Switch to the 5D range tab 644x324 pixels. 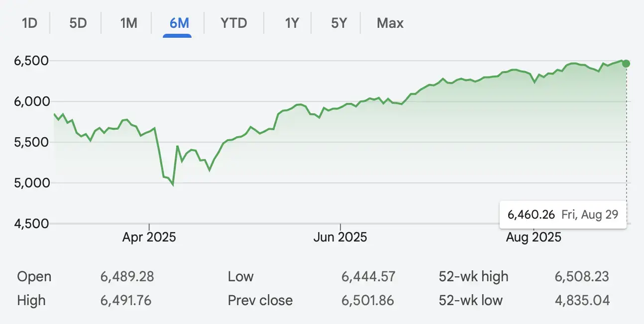78,23
